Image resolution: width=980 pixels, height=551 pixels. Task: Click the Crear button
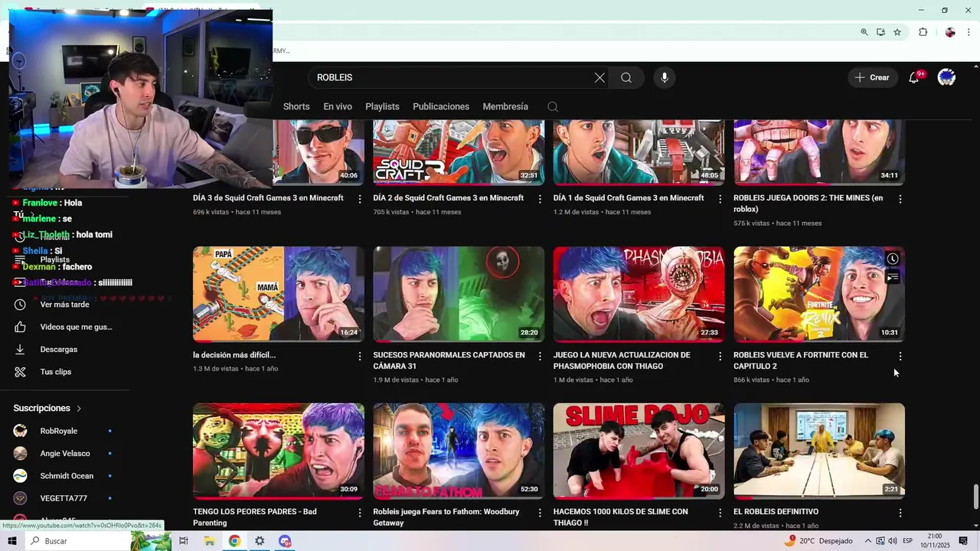point(873,77)
